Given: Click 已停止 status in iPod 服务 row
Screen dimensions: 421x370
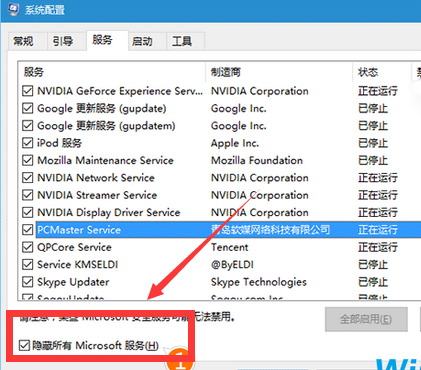Looking at the screenshot, I should [x=373, y=143].
